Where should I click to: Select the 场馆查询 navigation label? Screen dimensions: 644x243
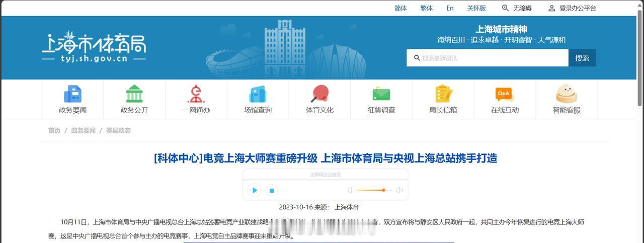pos(258,110)
